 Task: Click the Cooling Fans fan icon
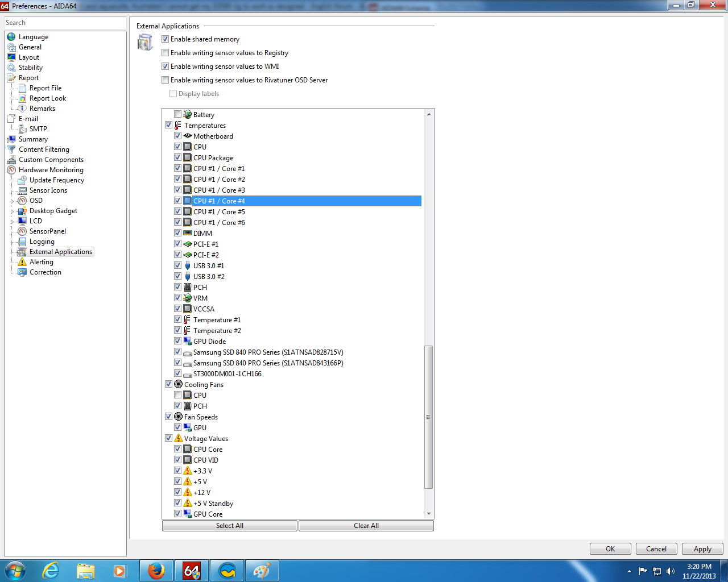coord(178,384)
